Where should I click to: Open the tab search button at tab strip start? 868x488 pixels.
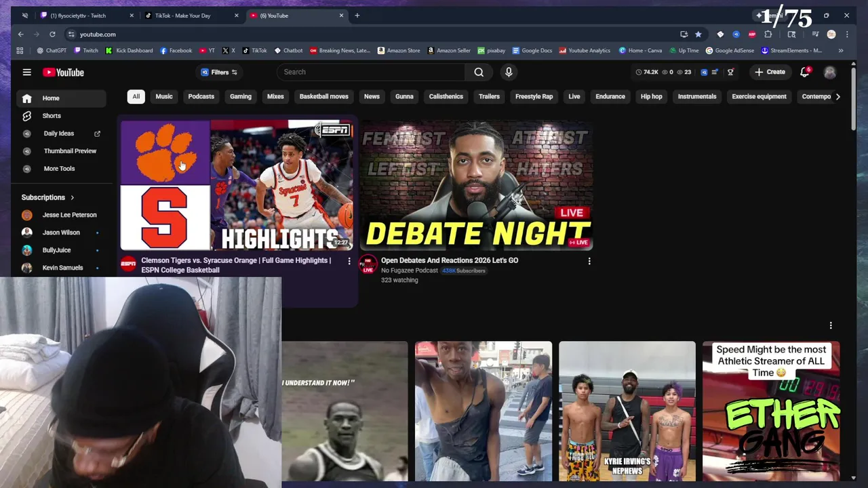click(24, 15)
